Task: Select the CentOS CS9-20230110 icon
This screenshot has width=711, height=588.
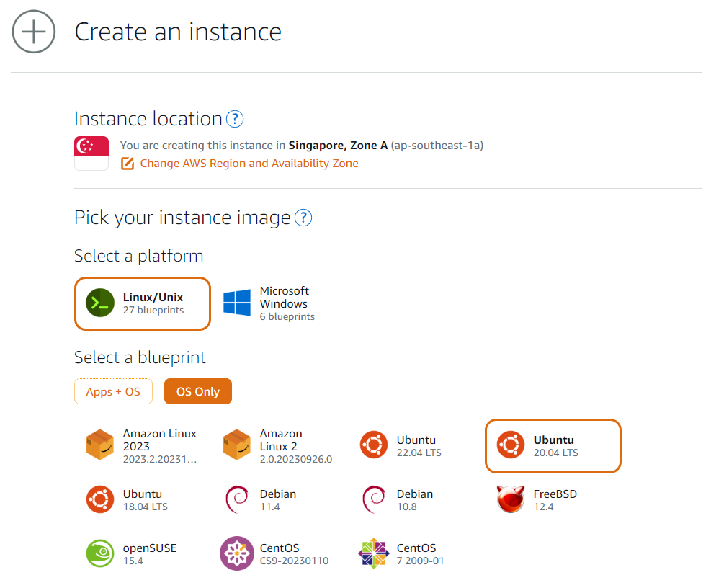Action: (x=237, y=553)
